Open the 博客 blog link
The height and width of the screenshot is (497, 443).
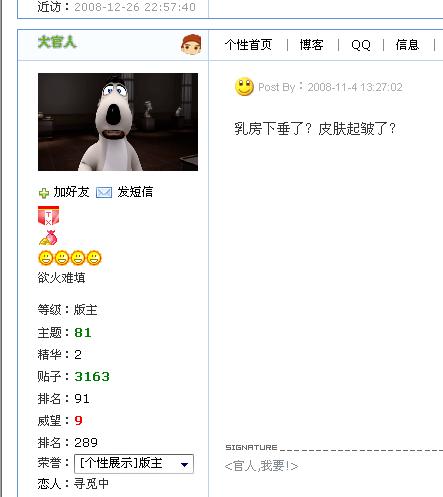[x=311, y=45]
